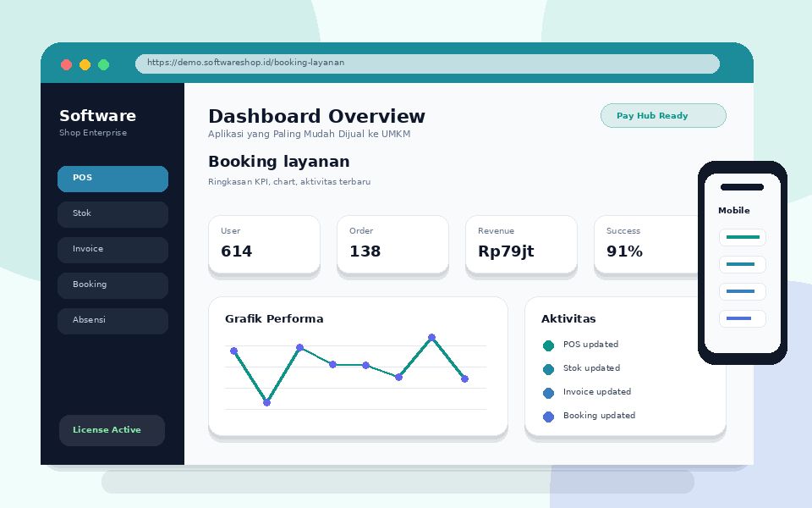The image size is (812, 508).
Task: Click the blue dot beside Invoice updated
Action: tap(548, 393)
